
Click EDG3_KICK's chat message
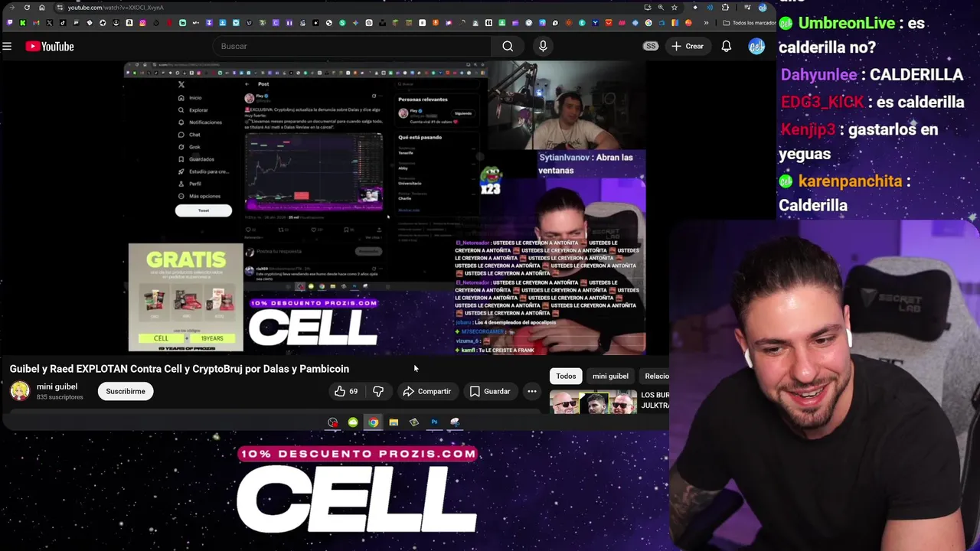[x=872, y=102]
